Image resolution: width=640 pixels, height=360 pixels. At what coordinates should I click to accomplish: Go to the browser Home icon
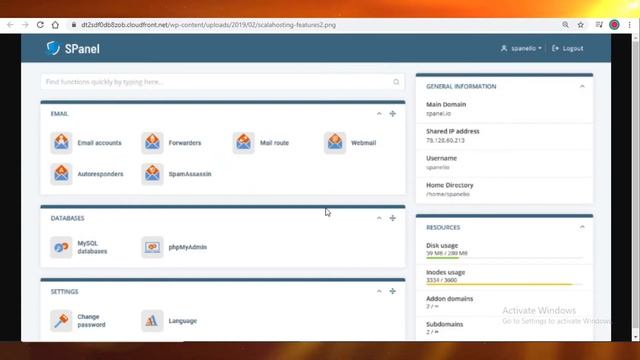pos(55,25)
